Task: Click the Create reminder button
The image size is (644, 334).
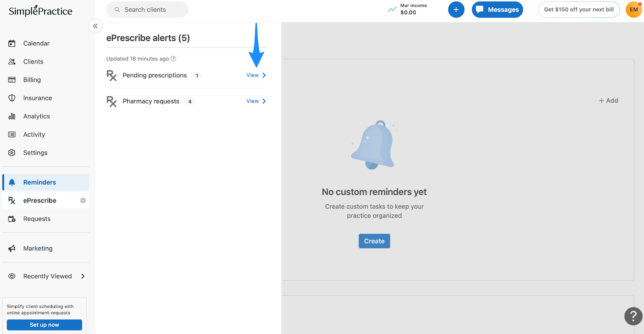Action: click(x=374, y=241)
